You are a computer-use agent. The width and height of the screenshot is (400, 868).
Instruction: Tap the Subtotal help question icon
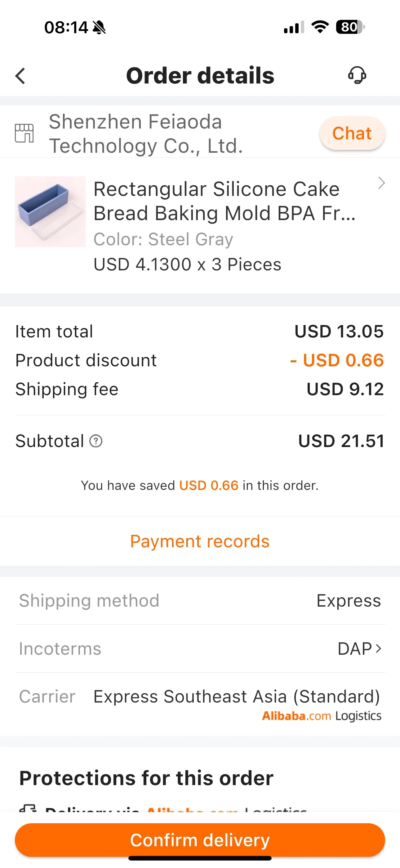click(x=96, y=441)
